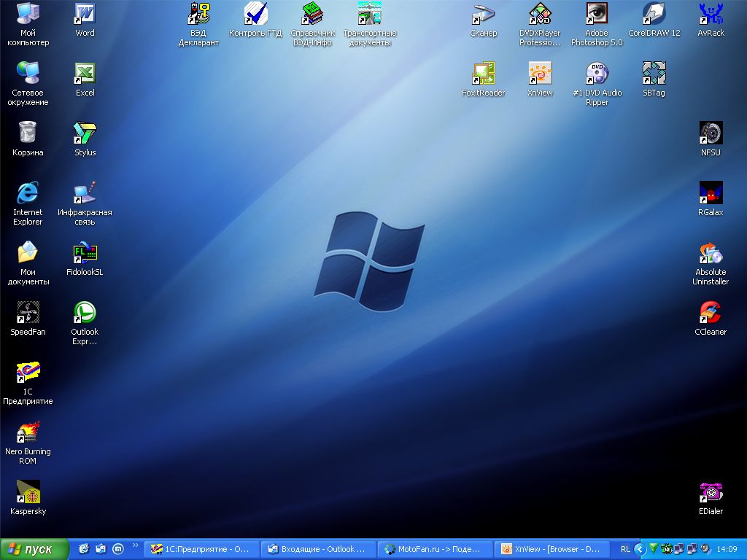Click the NFSU game icon

[711, 139]
